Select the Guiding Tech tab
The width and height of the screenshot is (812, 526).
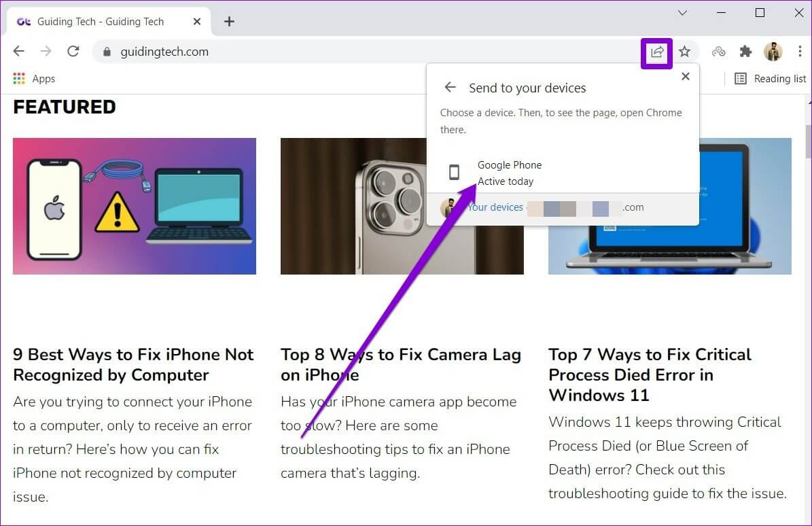pos(109,22)
